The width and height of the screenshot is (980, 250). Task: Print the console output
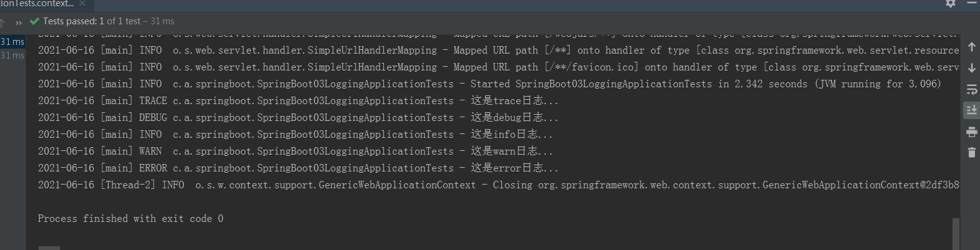pos(972,132)
